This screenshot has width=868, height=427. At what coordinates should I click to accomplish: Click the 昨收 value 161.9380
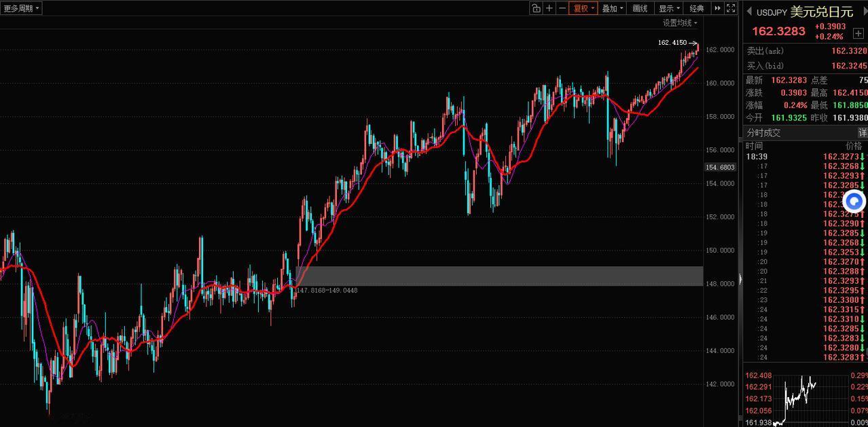pyautogui.click(x=850, y=117)
